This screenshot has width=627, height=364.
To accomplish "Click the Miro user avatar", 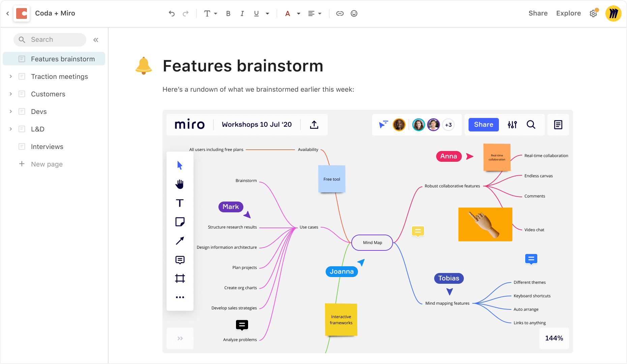I will click(613, 13).
